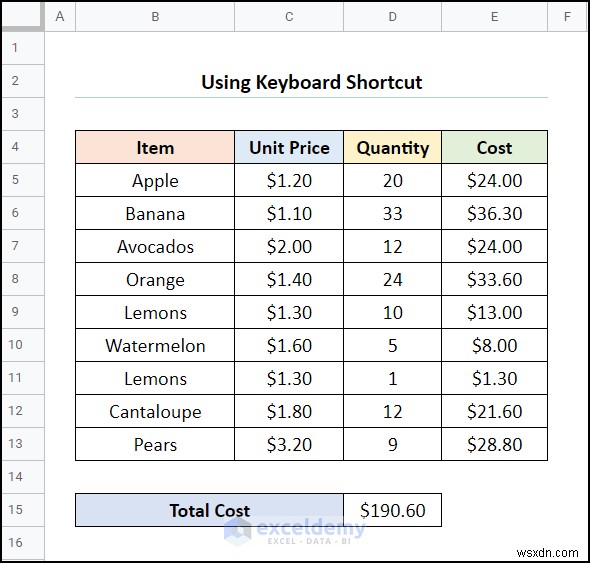Click Orange's quantity 24

[392, 279]
